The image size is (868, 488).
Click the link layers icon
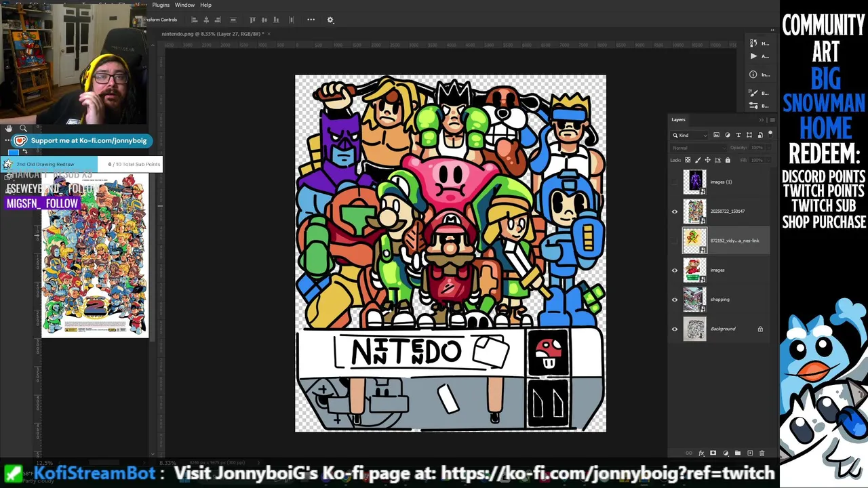[689, 453]
